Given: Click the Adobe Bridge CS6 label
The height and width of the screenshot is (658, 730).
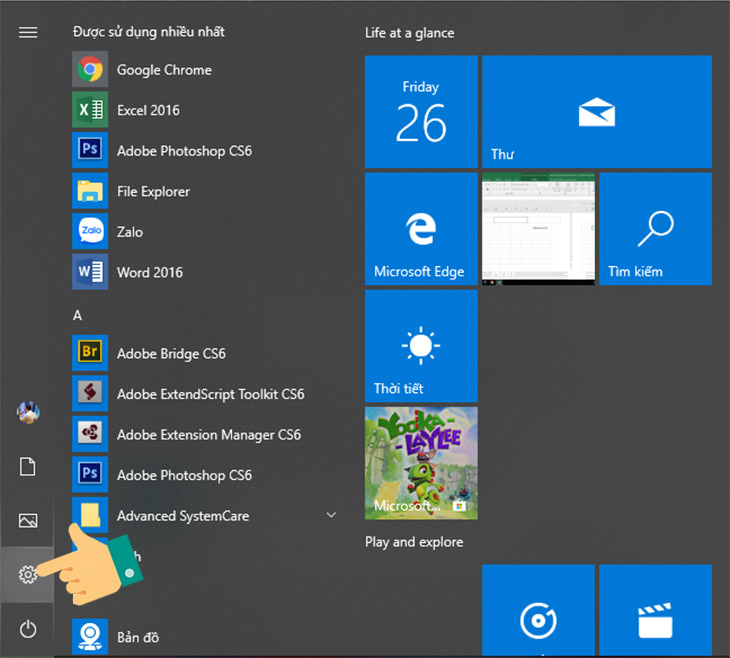Looking at the screenshot, I should (171, 354).
